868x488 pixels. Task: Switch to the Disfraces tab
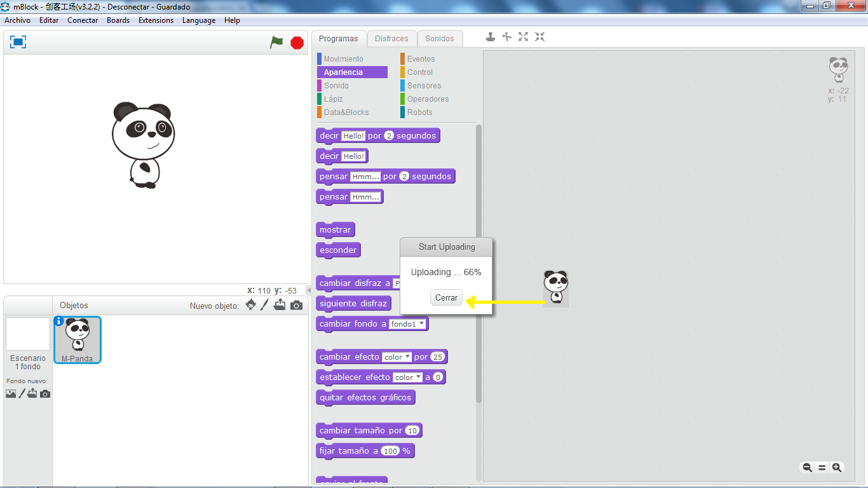coord(392,39)
